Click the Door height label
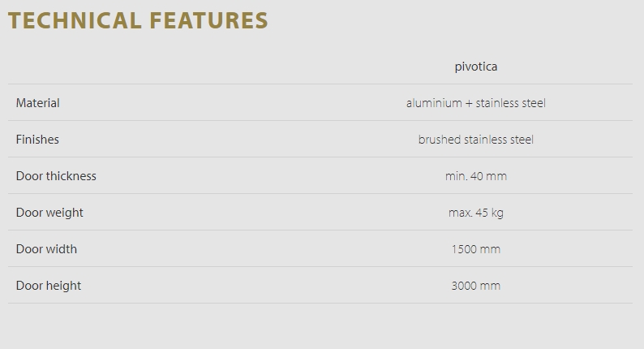The image size is (644, 349). pyautogui.click(x=49, y=286)
